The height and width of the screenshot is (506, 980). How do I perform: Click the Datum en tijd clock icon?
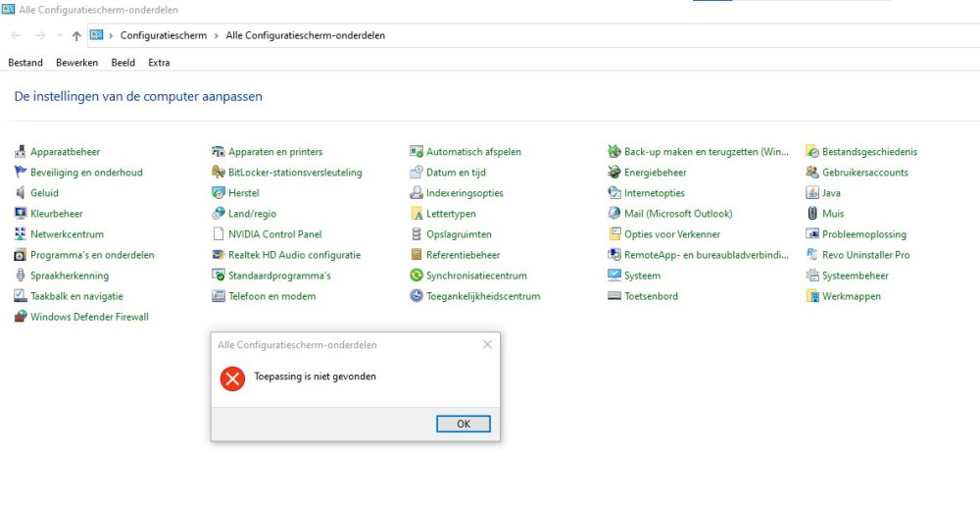tap(416, 172)
